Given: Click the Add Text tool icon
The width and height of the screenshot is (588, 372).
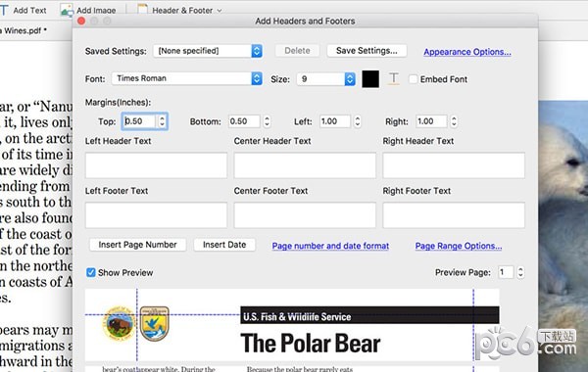Looking at the screenshot, I should tap(3, 10).
